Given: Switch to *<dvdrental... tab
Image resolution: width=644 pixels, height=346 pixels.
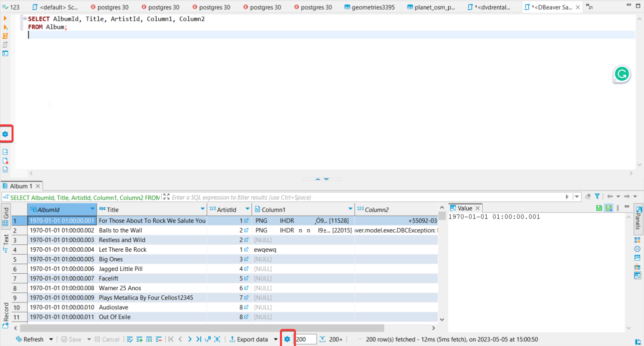Looking at the screenshot, I should point(489,8).
